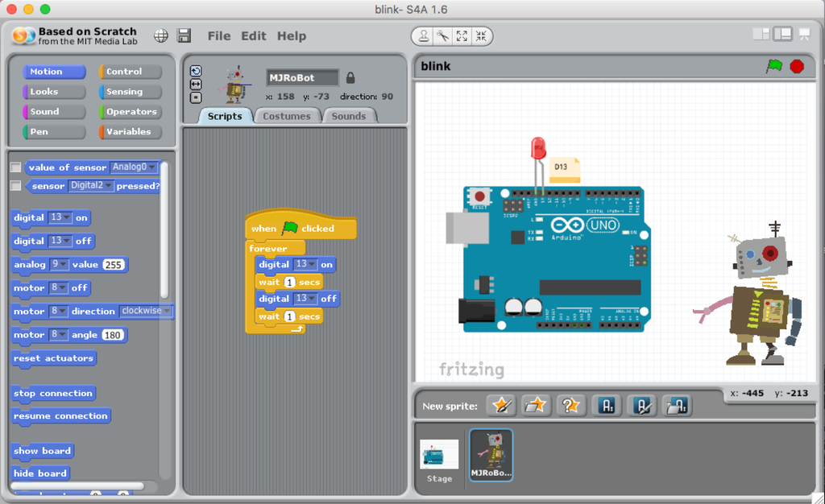Select the Sensing block category
Viewport: 825px width, 504px height.
coord(130,92)
